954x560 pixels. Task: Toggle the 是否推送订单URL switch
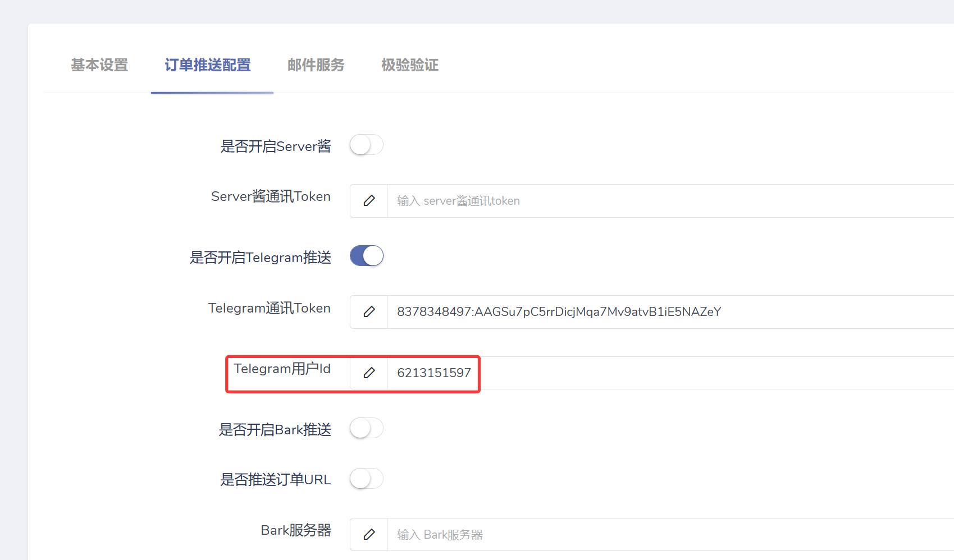click(367, 479)
